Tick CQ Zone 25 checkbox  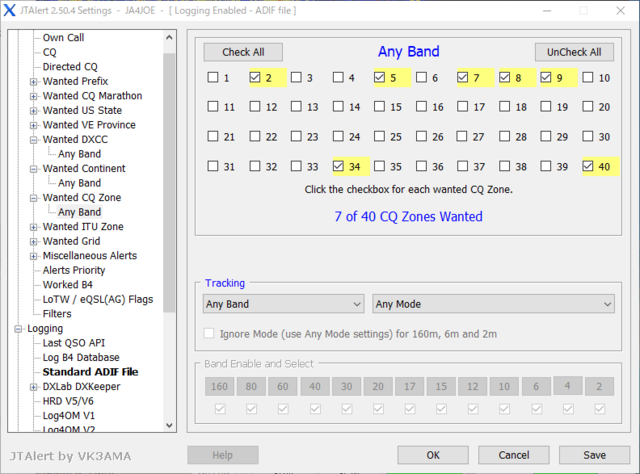pyautogui.click(x=379, y=136)
